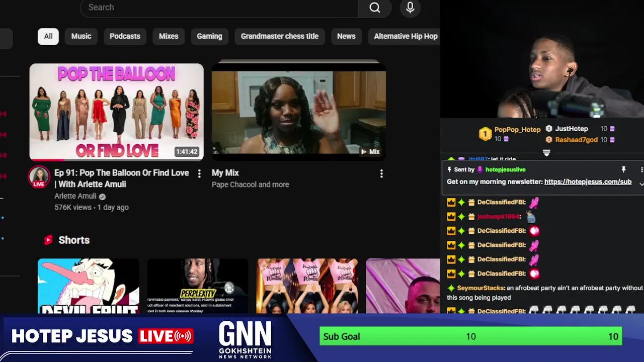
Task: Open the Arlette Amuli channel name link
Action: click(x=75, y=197)
